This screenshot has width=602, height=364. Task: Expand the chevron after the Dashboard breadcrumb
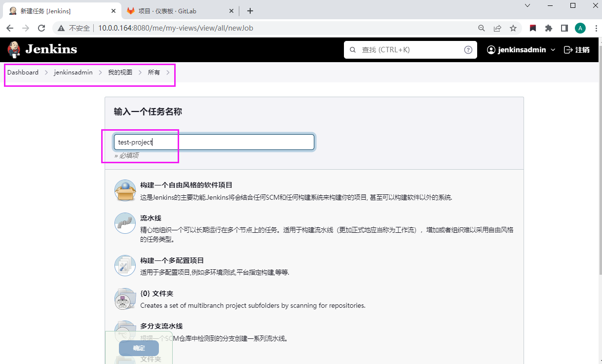(x=46, y=73)
